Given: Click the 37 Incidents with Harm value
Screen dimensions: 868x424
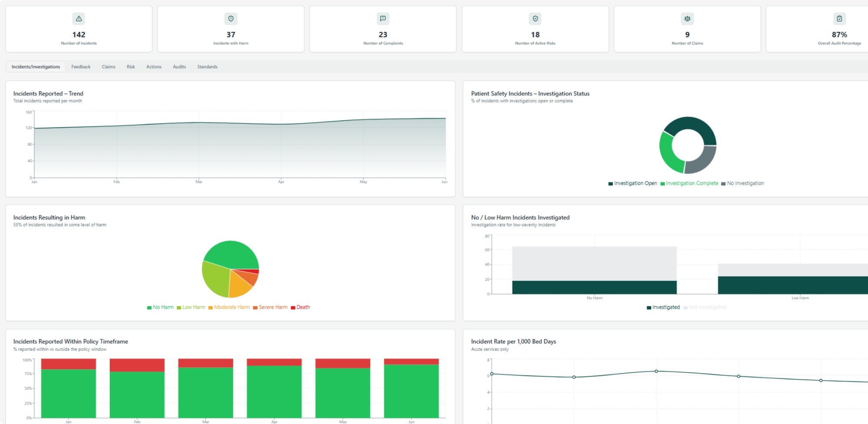Looking at the screenshot, I should [x=231, y=35].
